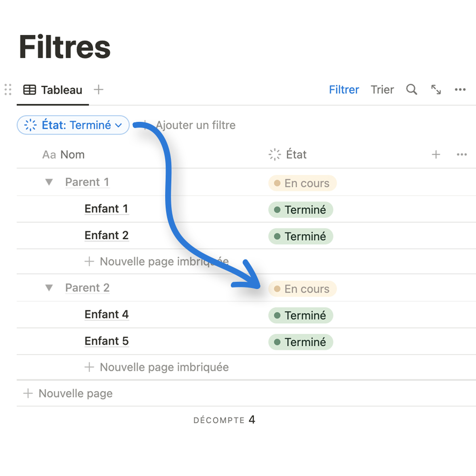Click the status icon in État column header
The width and height of the screenshot is (476, 476).
coord(275,155)
